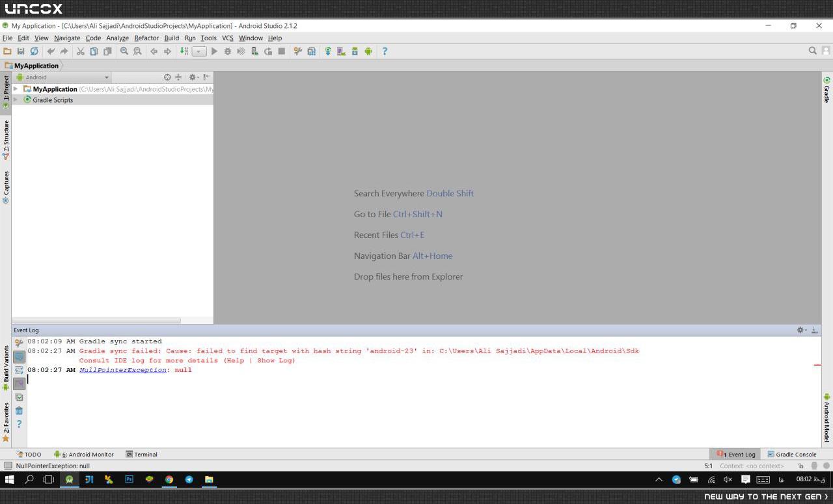Open the Build menu

click(171, 38)
